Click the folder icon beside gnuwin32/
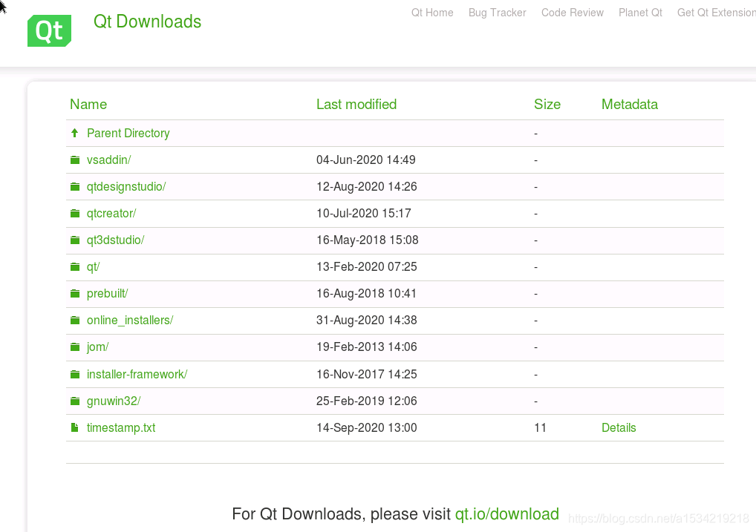Image resolution: width=756 pixels, height=532 pixels. coord(75,401)
